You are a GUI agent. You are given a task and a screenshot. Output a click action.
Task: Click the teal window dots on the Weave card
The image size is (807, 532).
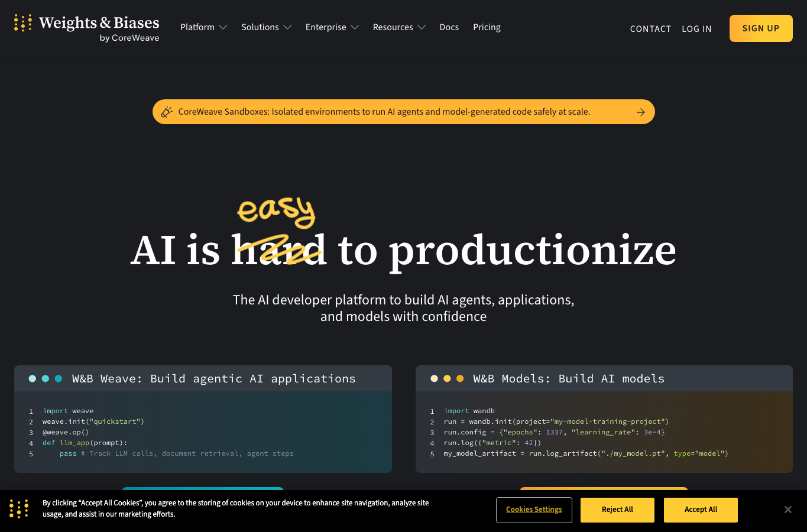46,378
